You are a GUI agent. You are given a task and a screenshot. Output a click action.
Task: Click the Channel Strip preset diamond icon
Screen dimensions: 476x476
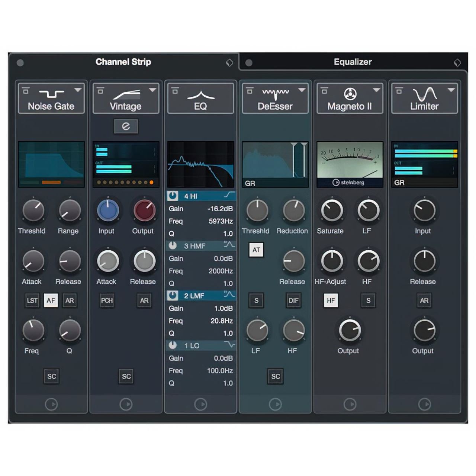point(229,63)
